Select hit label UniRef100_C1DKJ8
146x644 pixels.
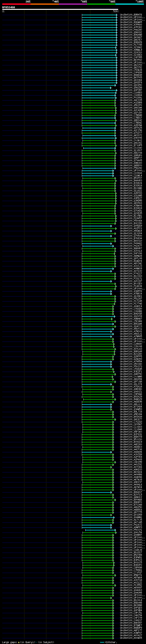pyautogui.click(x=131, y=550)
